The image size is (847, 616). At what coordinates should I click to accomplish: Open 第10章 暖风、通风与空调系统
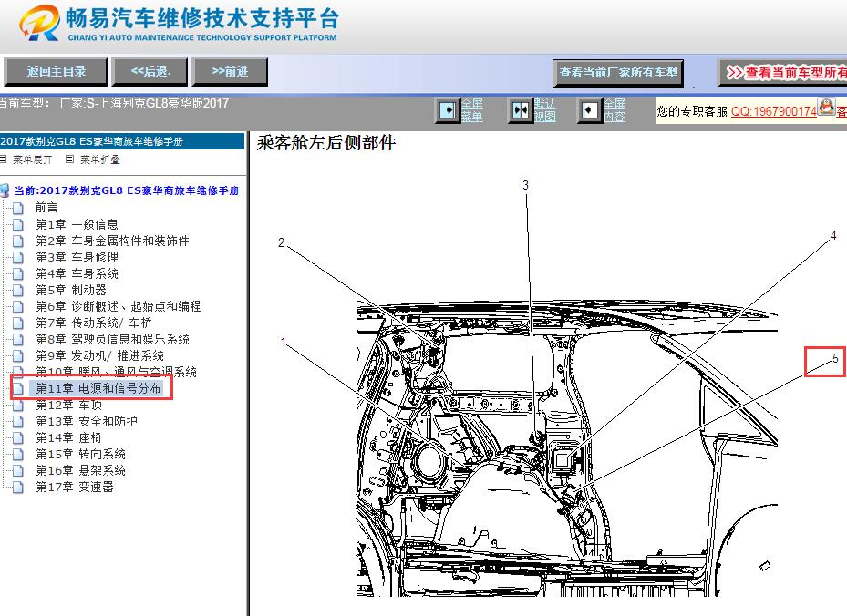point(116,372)
